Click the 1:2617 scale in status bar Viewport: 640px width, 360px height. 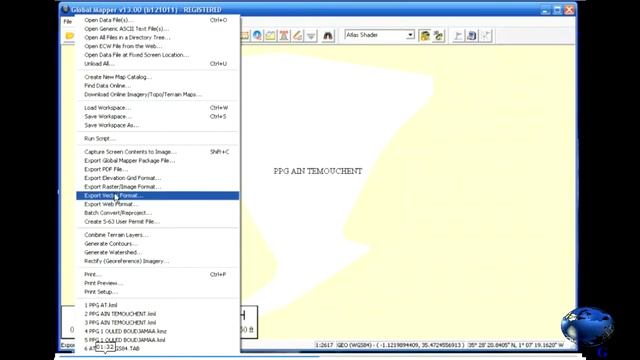(x=324, y=345)
